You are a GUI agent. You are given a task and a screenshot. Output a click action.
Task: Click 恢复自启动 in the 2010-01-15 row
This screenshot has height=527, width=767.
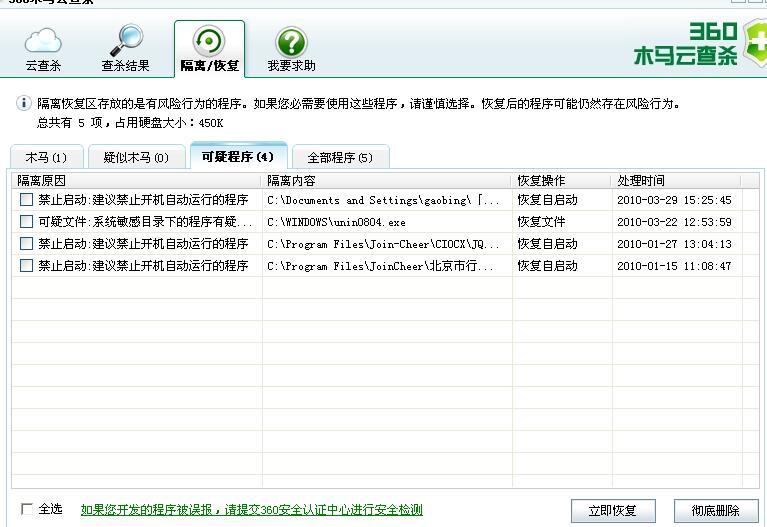547,266
